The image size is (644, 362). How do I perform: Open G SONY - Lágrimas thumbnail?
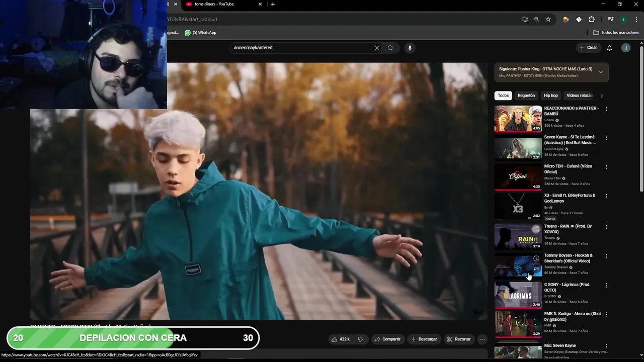518,295
